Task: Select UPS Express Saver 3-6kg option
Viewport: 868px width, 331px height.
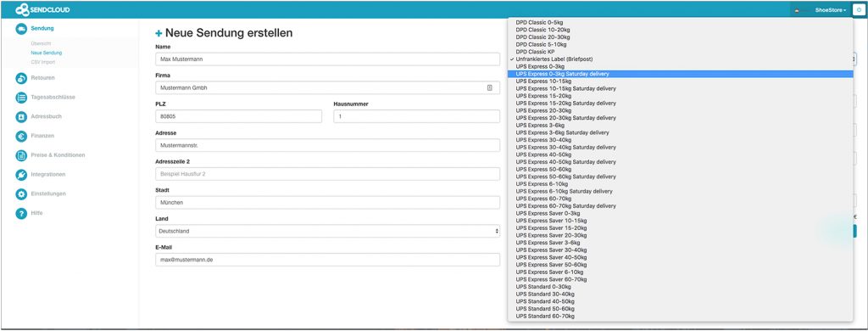Action: [681, 243]
